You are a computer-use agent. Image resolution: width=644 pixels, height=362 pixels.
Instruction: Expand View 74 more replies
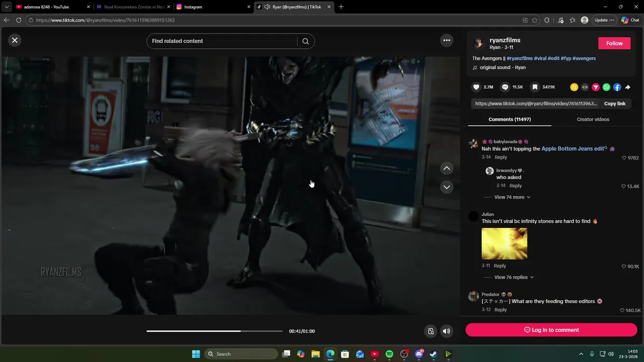pyautogui.click(x=512, y=197)
